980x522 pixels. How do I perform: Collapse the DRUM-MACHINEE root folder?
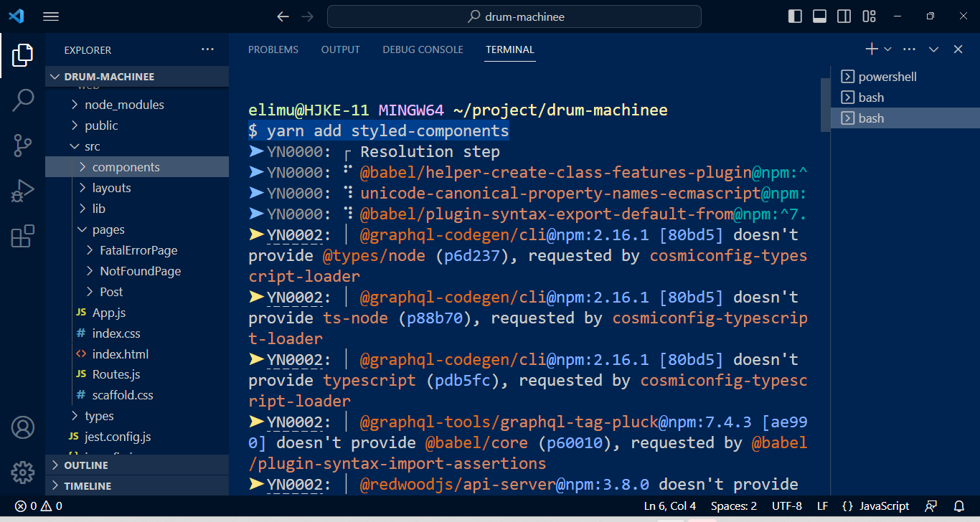click(137, 77)
